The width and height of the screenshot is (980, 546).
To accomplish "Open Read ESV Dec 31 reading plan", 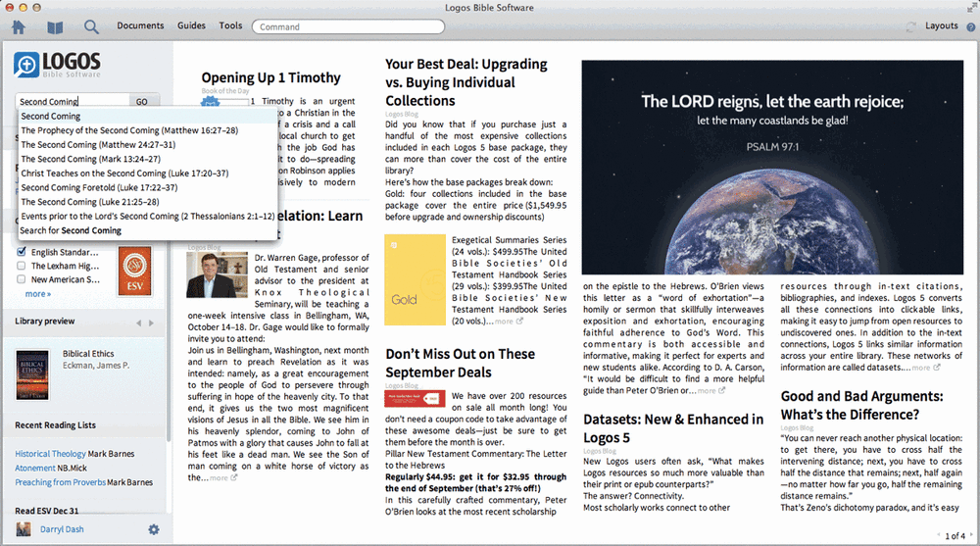I will pyautogui.click(x=47, y=511).
